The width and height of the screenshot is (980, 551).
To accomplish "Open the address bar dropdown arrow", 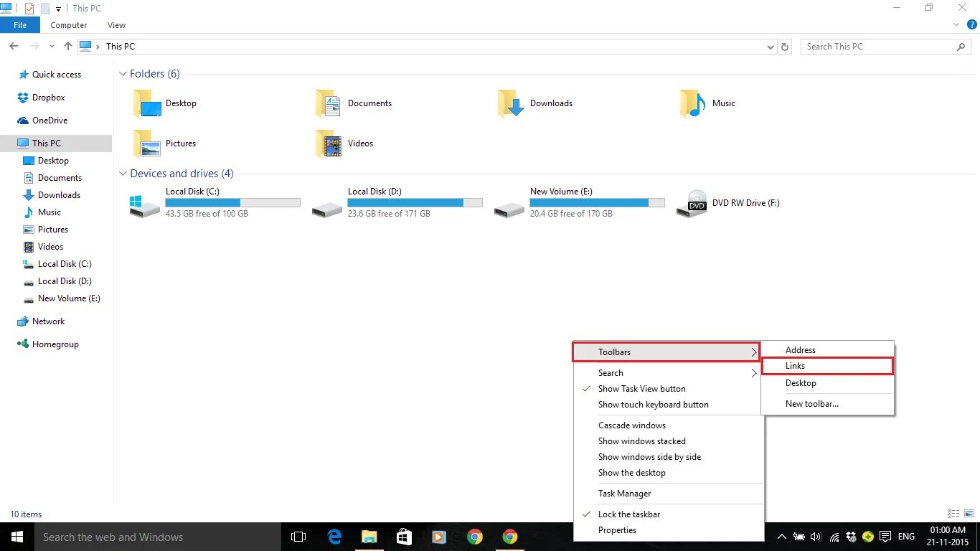I will (x=770, y=46).
